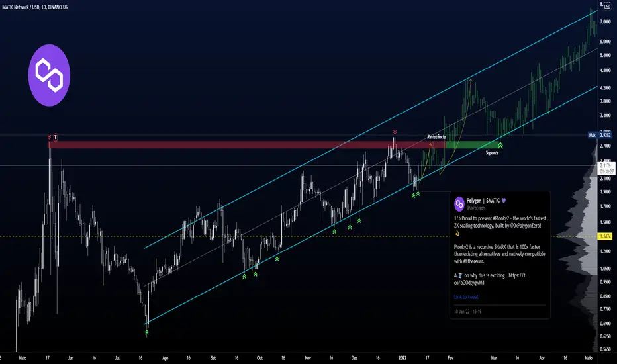Click the Fev label on time axis
Viewport: 617px width, 364px height.
451,358
